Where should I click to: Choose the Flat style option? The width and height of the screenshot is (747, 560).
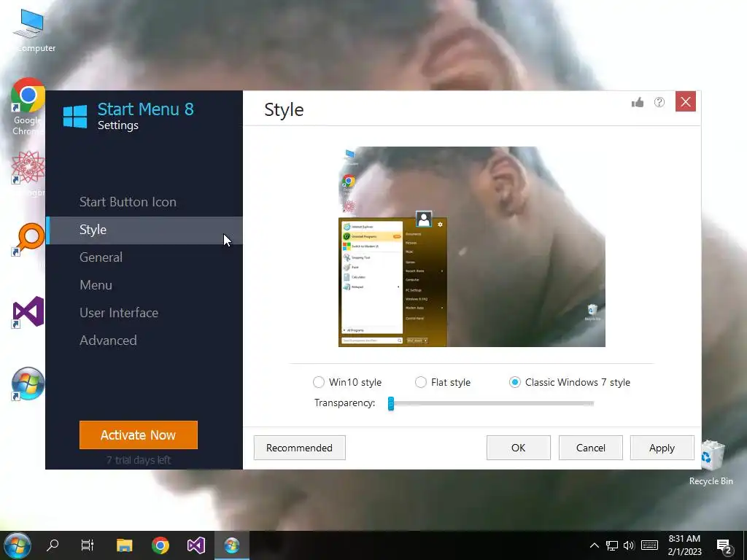[x=421, y=382]
